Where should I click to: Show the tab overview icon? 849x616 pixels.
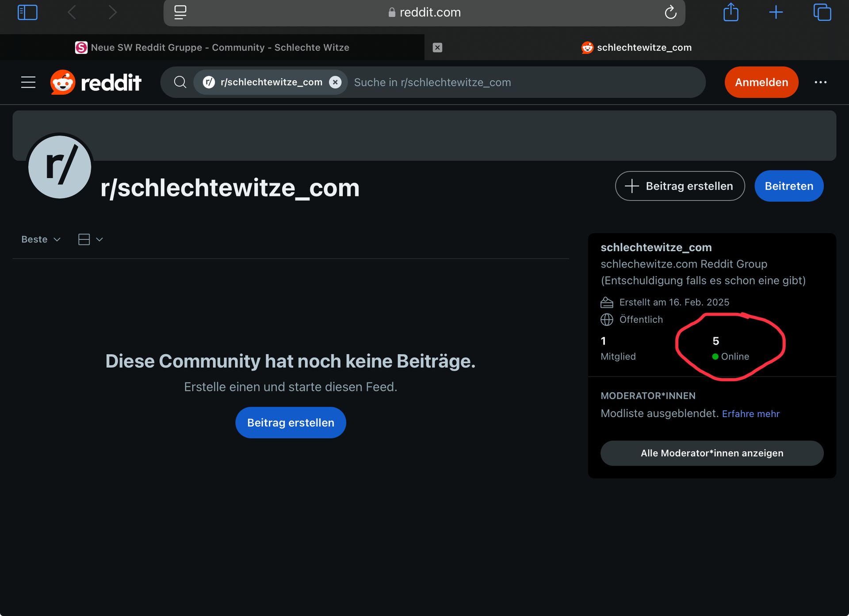click(x=822, y=12)
